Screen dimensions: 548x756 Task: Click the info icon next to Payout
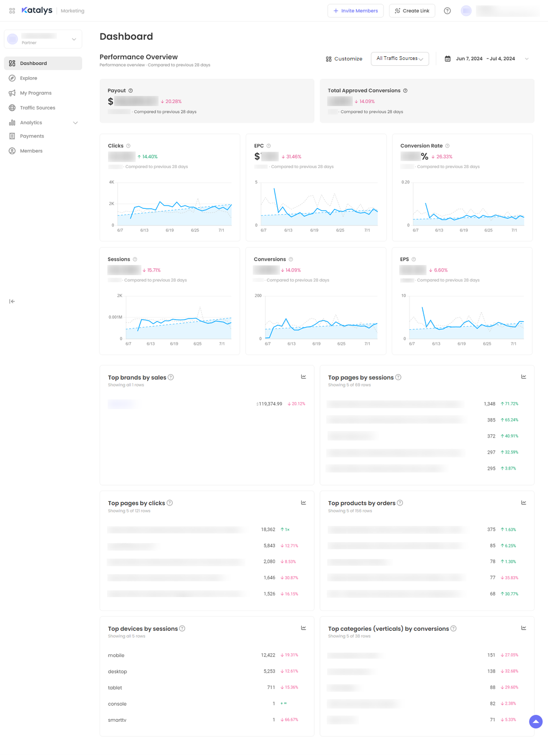coord(131,90)
